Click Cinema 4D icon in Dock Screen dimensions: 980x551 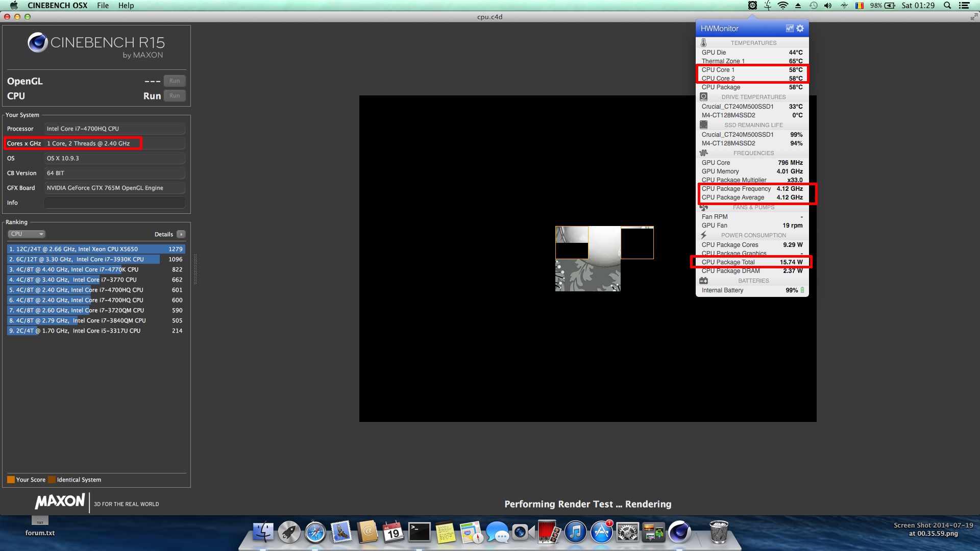[x=679, y=532]
